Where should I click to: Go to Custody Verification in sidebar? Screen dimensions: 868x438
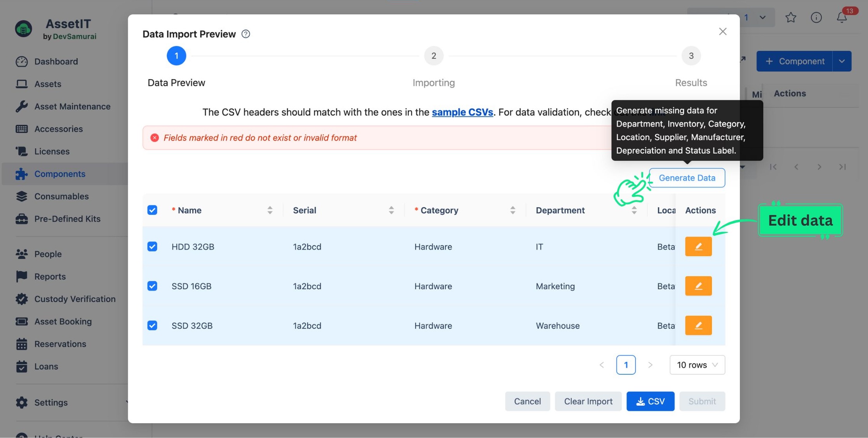pyautogui.click(x=75, y=299)
